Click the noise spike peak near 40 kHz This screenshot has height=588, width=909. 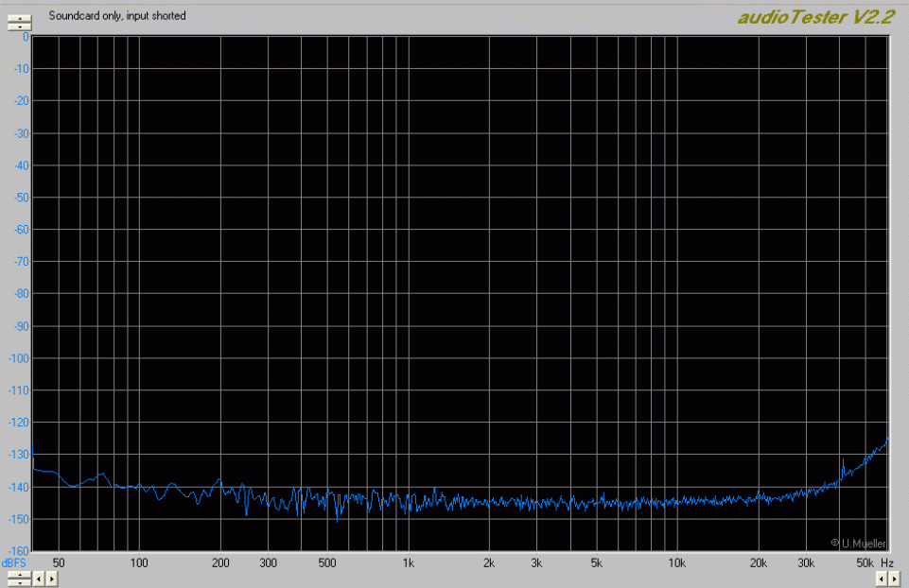click(x=843, y=460)
